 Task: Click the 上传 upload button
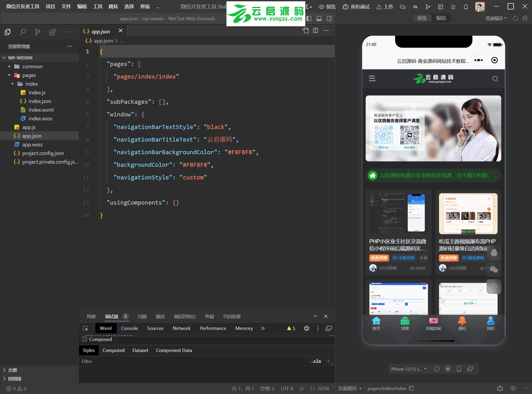[x=385, y=7]
